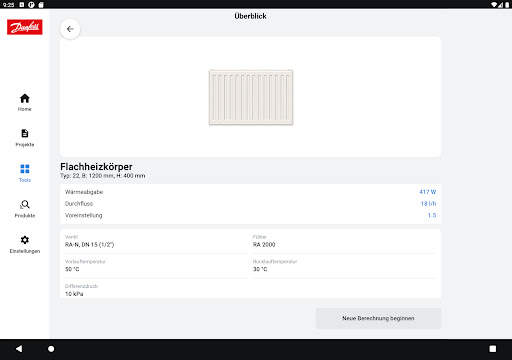The width and height of the screenshot is (512, 360).
Task: Open the Home section
Action: pyautogui.click(x=25, y=102)
